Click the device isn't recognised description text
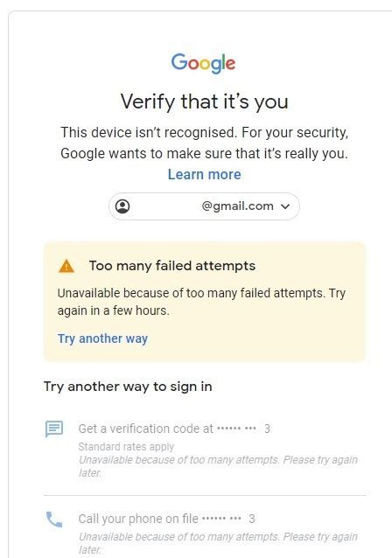 pyautogui.click(x=205, y=143)
